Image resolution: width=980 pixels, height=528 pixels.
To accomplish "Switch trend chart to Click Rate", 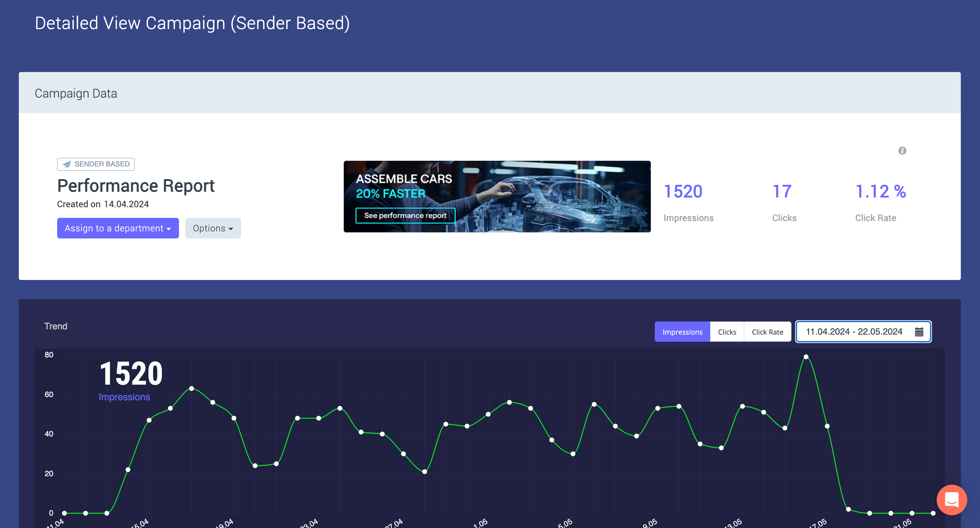I will [x=767, y=332].
